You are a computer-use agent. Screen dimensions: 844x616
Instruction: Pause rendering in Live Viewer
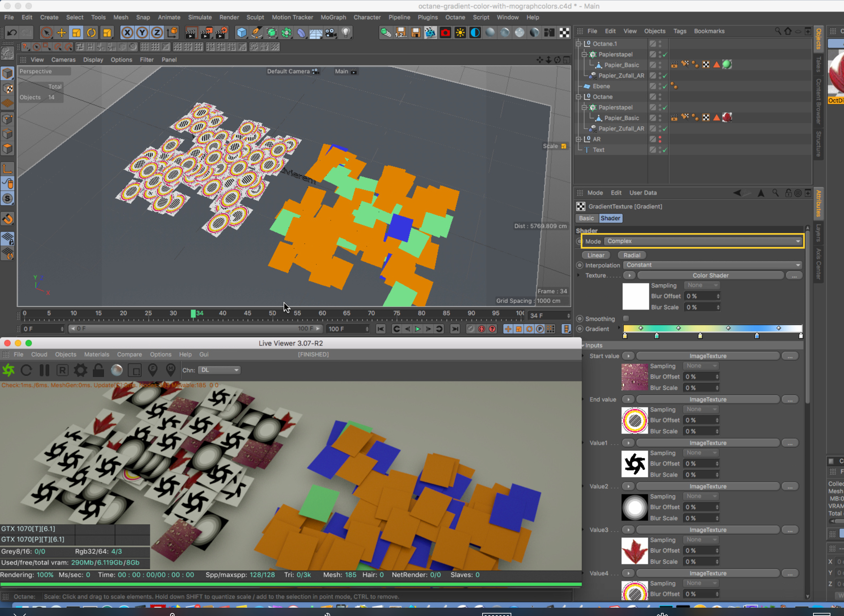[44, 370]
